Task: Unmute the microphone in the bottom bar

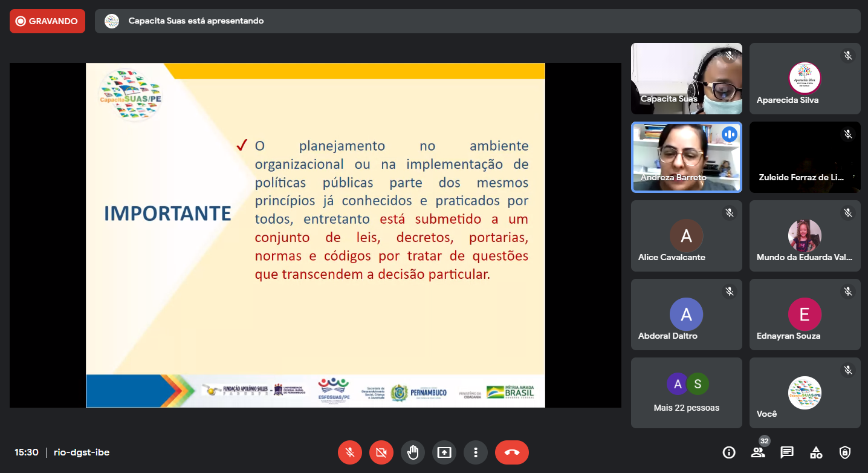Action: (x=350, y=452)
